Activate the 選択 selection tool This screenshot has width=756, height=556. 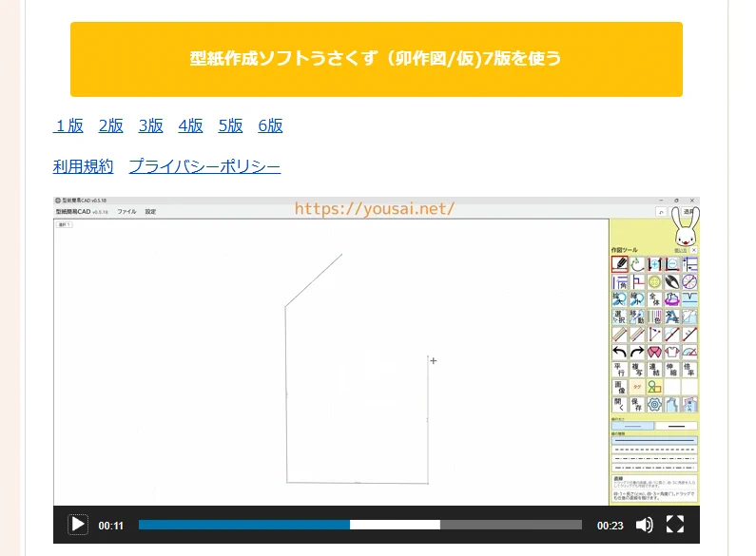pyautogui.click(x=620, y=317)
